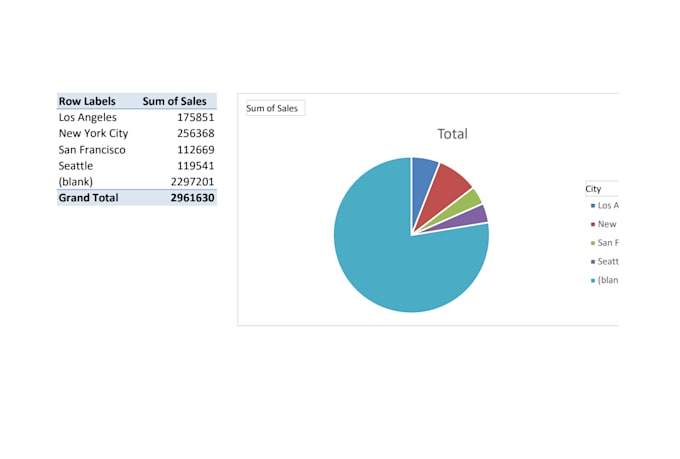
Task: Click the Grand Total label cell
Action: (88, 198)
